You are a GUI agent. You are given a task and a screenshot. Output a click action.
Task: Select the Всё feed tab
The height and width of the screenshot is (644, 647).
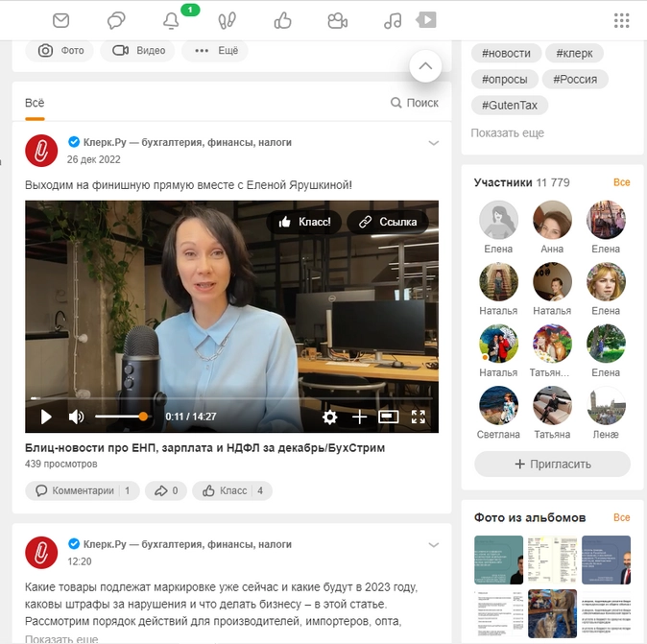(35, 103)
